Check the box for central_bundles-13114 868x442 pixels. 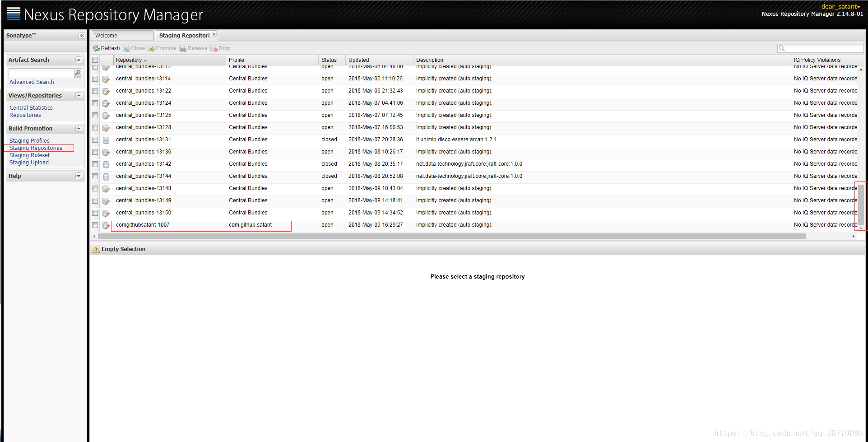[95, 79]
